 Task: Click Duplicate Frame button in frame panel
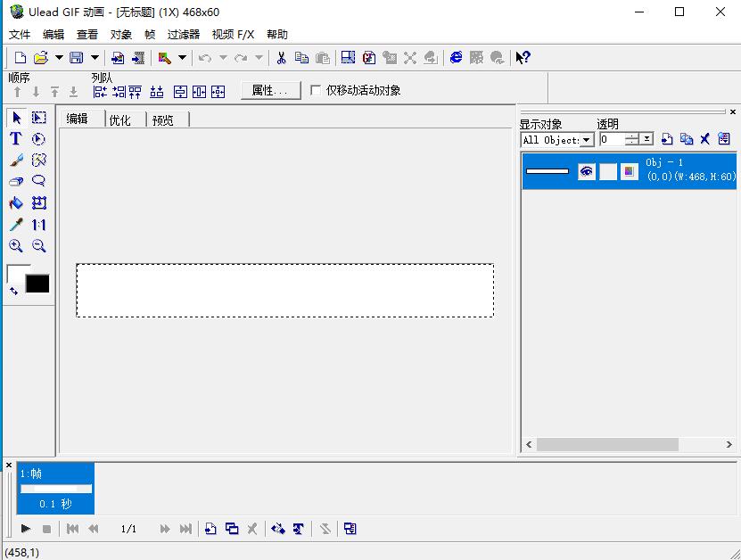pyautogui.click(x=232, y=528)
